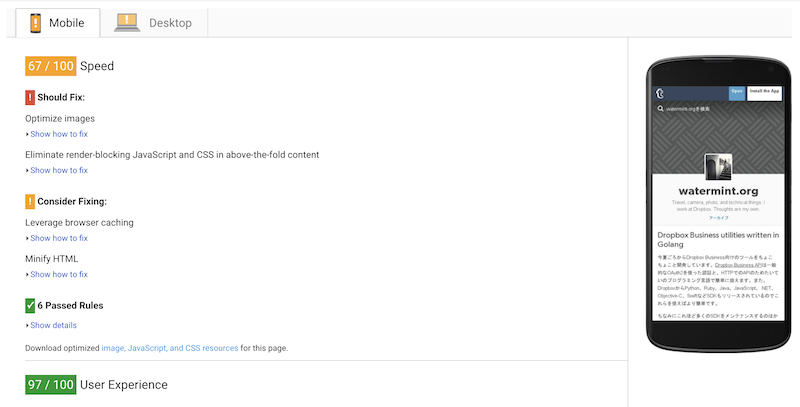Expand how to fix render-blocking JavaScript and CSS
Screen dimensions: 800x407
pyautogui.click(x=58, y=171)
